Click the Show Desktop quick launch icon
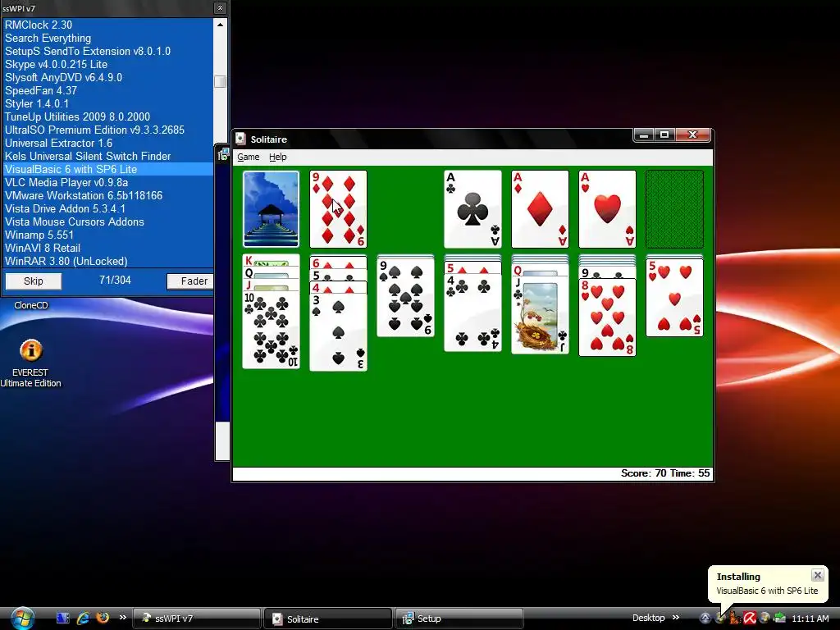This screenshot has height=630, width=840. click(x=62, y=619)
